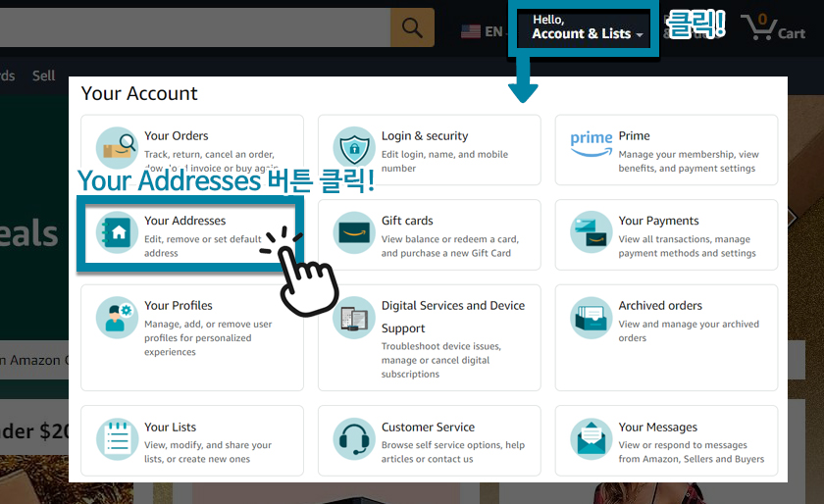Click the Gift cards icon
824x504 pixels.
click(354, 232)
